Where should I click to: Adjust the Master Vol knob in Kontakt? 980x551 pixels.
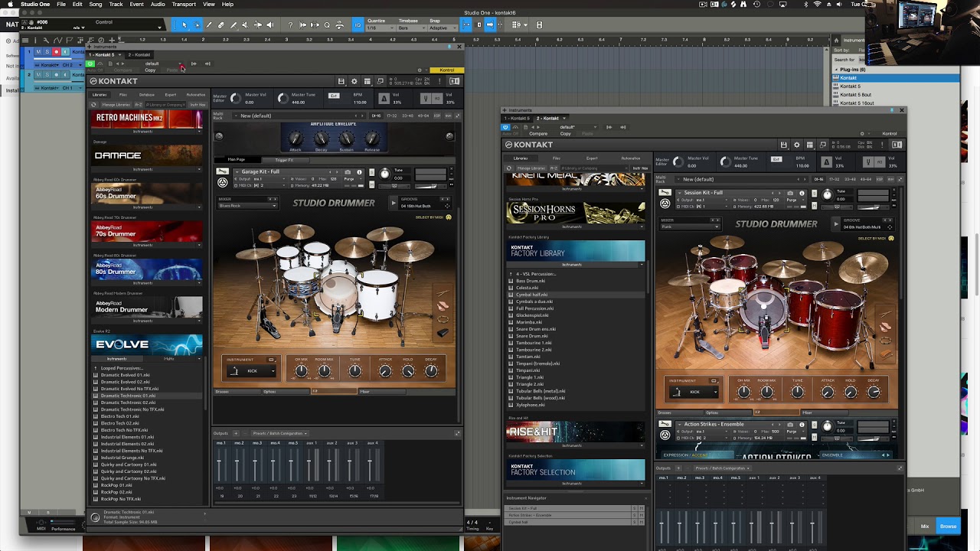click(x=236, y=98)
